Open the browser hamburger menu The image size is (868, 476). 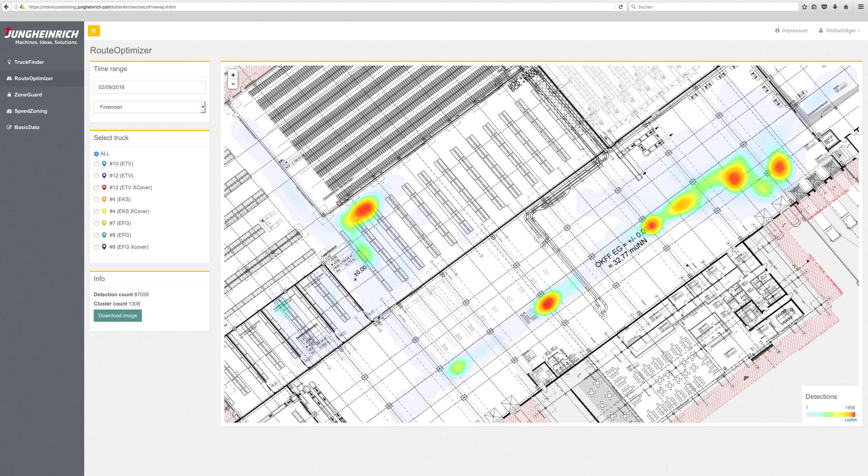coord(860,7)
